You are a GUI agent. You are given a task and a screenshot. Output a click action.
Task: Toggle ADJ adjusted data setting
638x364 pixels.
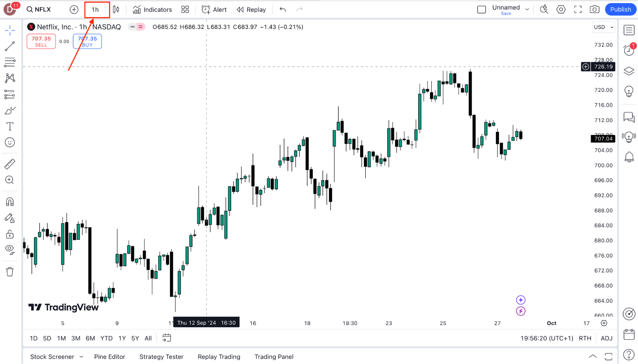pos(606,338)
